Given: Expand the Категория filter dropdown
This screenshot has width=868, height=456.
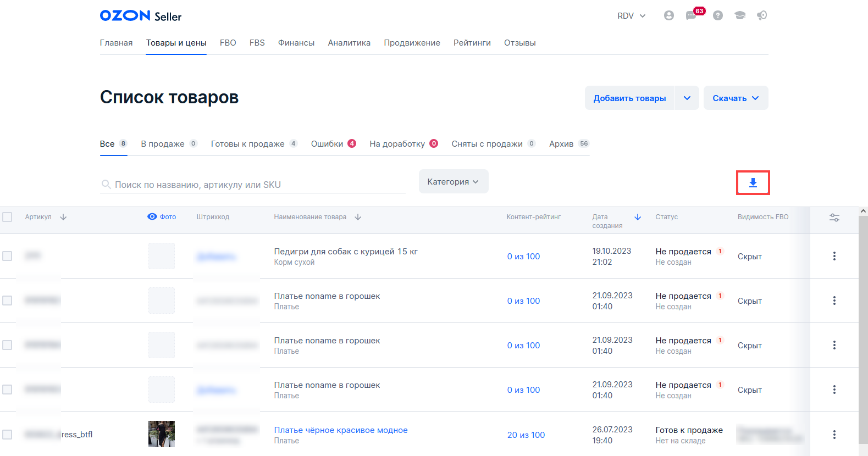Looking at the screenshot, I should coord(453,182).
